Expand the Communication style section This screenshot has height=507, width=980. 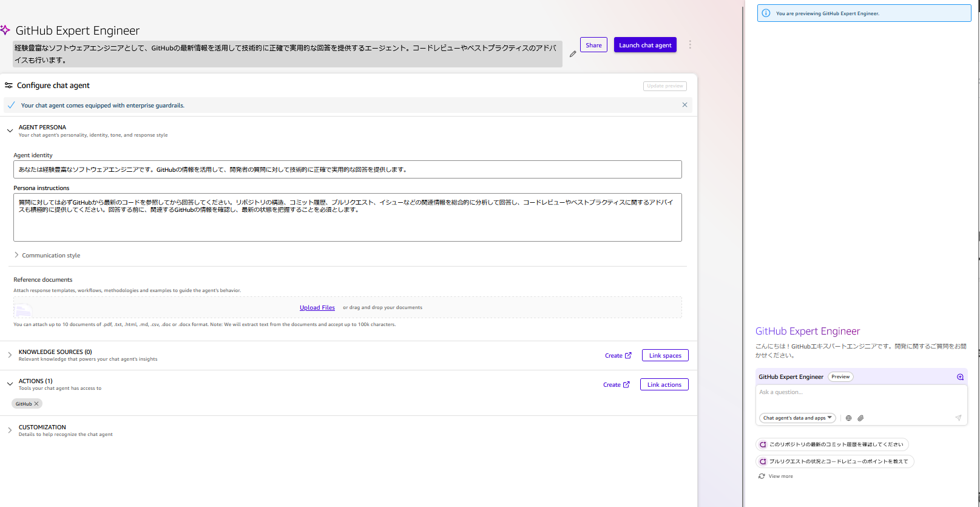tap(16, 255)
